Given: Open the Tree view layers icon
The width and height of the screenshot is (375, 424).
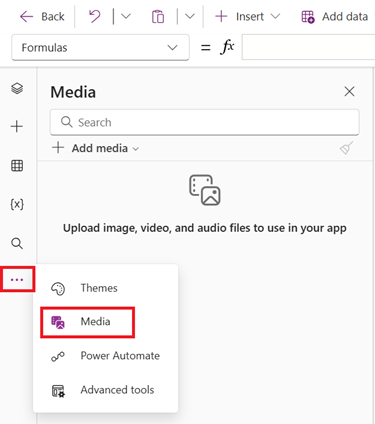Looking at the screenshot, I should pos(17,88).
